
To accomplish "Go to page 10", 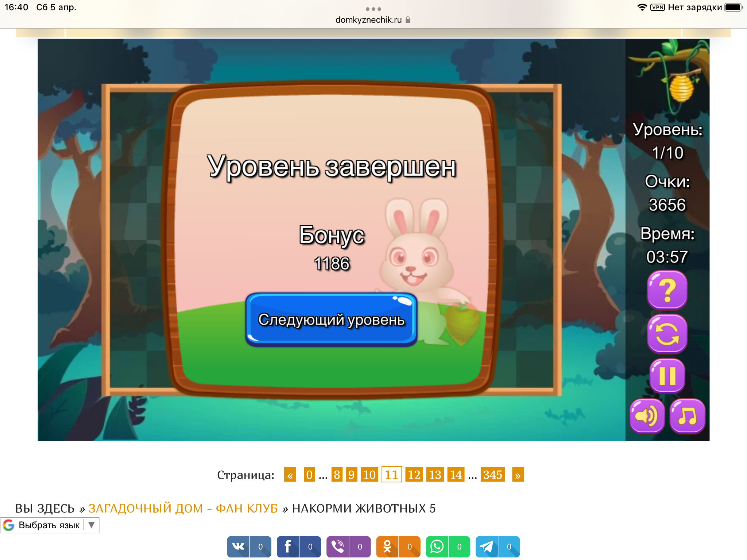I will click(x=369, y=475).
